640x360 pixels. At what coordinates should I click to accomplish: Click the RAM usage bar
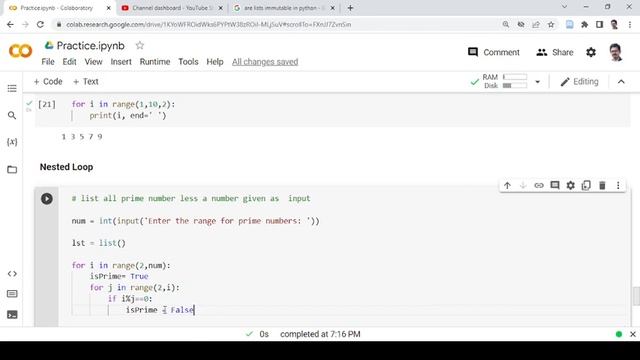[x=515, y=77]
